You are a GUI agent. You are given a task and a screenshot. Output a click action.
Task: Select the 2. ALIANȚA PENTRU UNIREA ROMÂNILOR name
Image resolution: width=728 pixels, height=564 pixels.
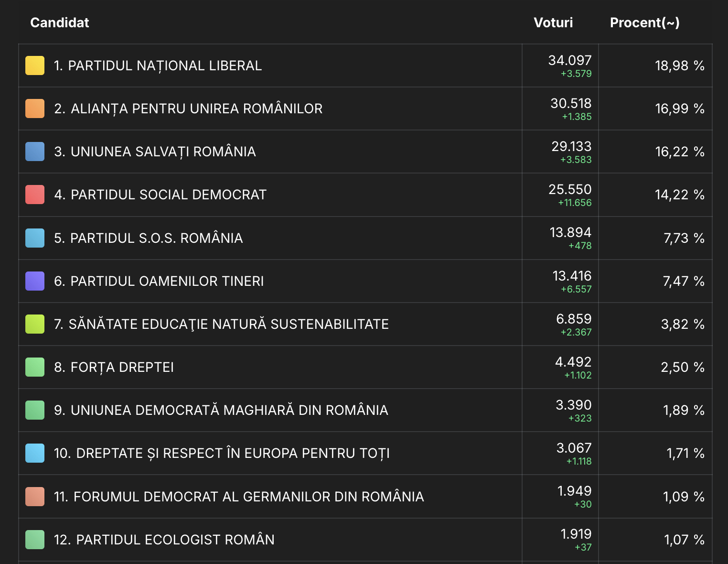click(188, 109)
